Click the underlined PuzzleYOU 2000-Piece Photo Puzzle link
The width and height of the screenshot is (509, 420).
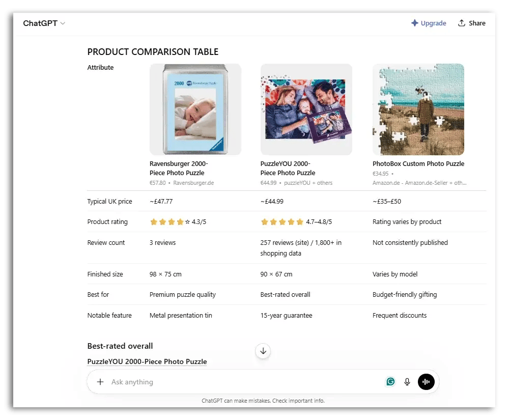click(147, 361)
